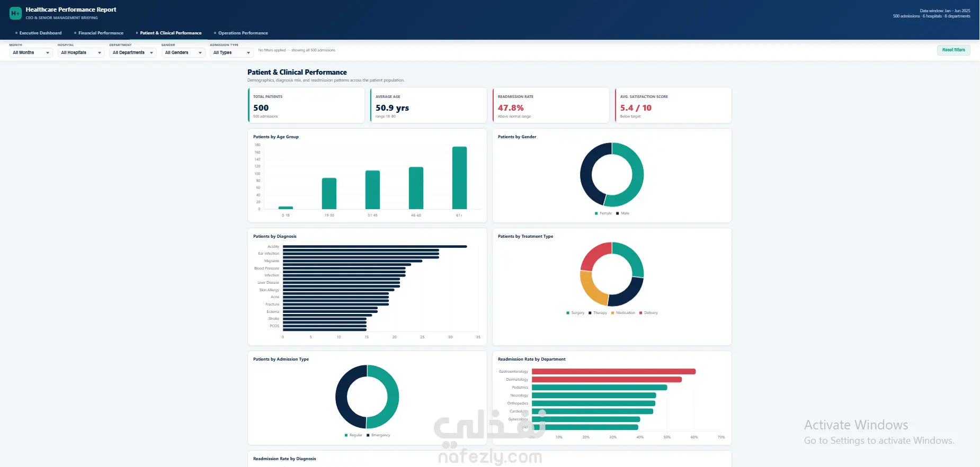Click the Skin Allergy diagnosis label
This screenshot has height=467, width=980.
click(x=269, y=290)
